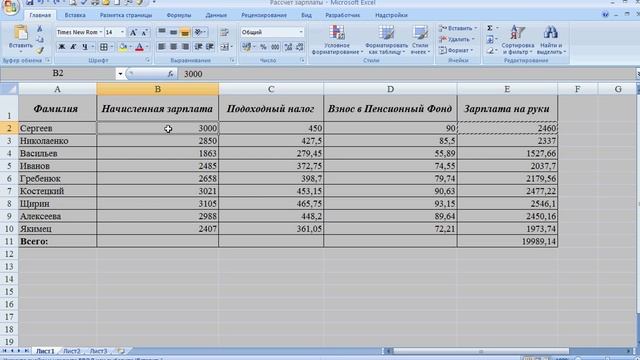Screen dimensions: 640x360
Task: Apply the red font color A
Action: 139,47
